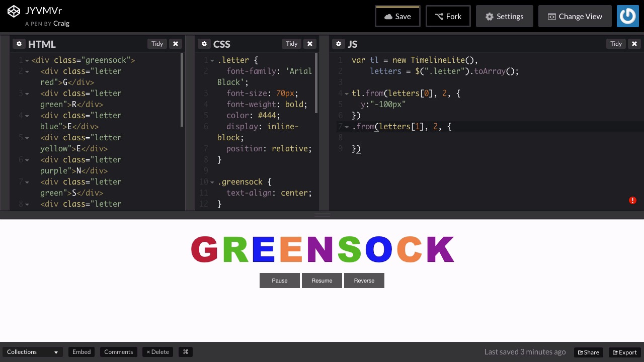Image resolution: width=644 pixels, height=362 pixels.
Task: Collapse HTML fold arrow on line 5
Action: (27, 138)
